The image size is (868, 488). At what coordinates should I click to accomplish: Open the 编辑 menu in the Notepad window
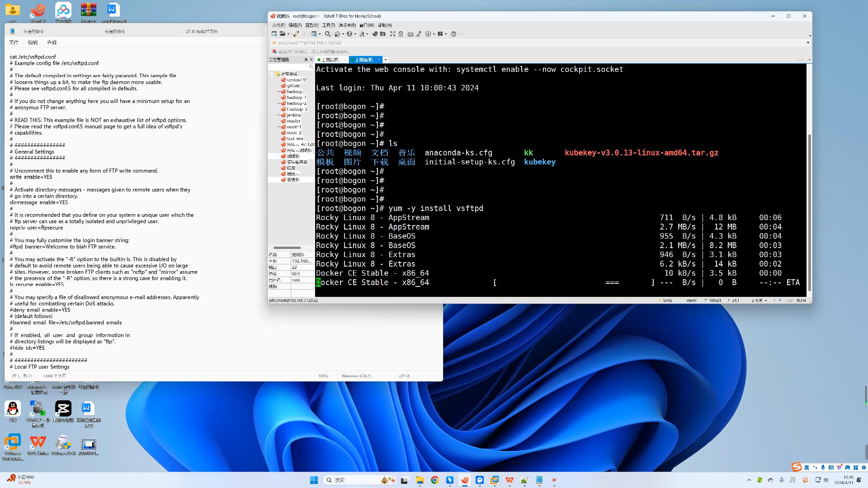coord(33,42)
